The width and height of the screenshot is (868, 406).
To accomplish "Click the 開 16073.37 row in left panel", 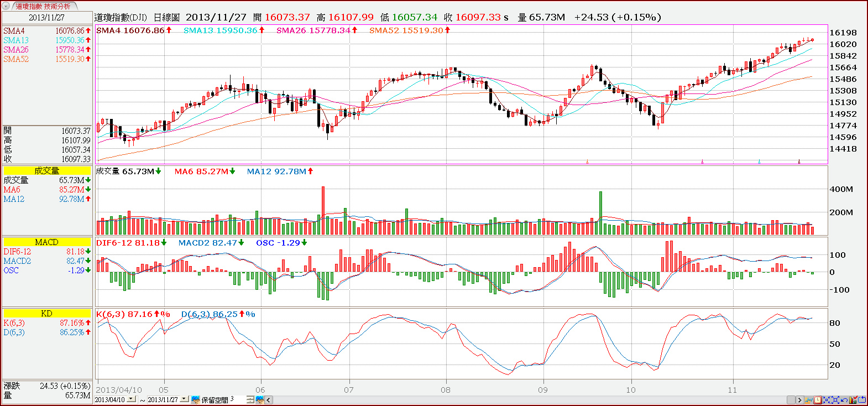I will coord(46,131).
